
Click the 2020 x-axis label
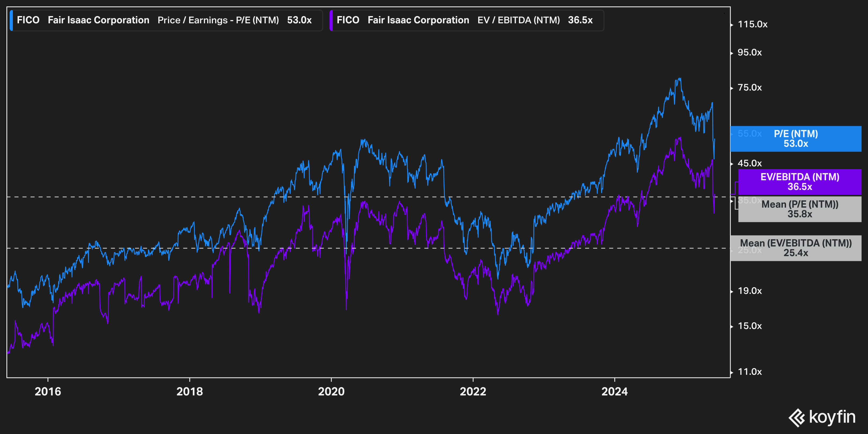click(331, 392)
